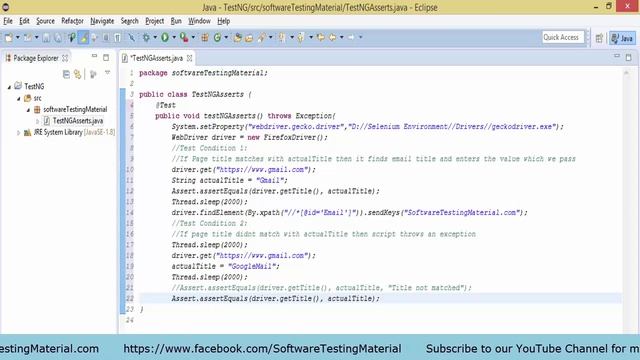Image resolution: width=640 pixels, height=360 pixels.
Task: Open the Edit menu
Action: [24, 21]
